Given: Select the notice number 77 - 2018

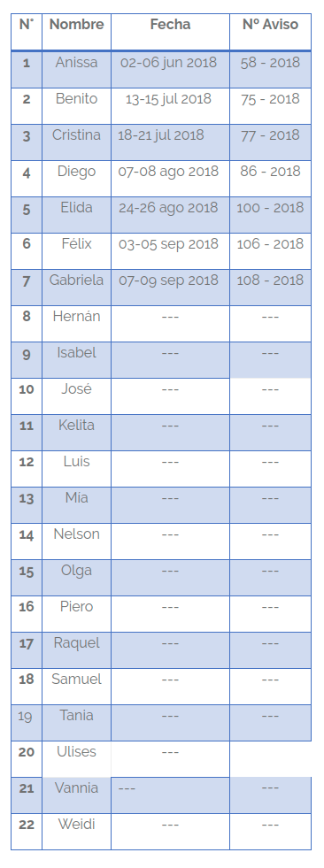Looking at the screenshot, I should 270,135.
